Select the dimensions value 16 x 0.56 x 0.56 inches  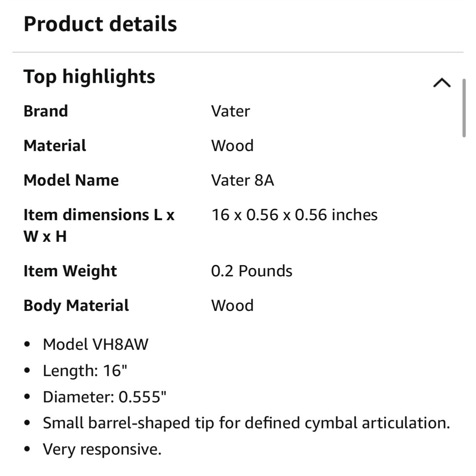(x=294, y=214)
